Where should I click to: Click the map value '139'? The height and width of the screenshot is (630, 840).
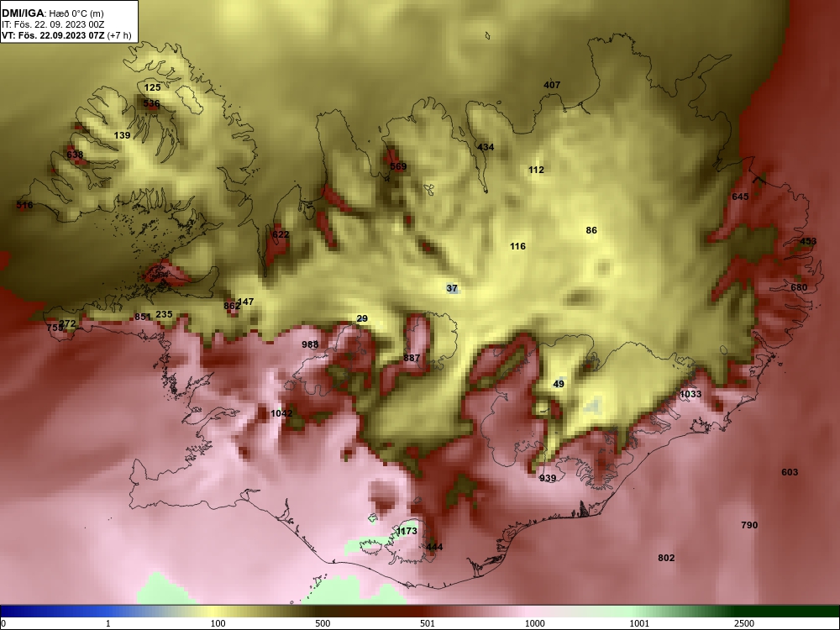(x=122, y=135)
